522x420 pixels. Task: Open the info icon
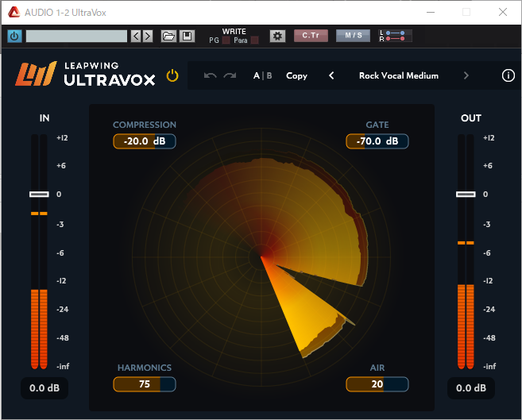508,75
